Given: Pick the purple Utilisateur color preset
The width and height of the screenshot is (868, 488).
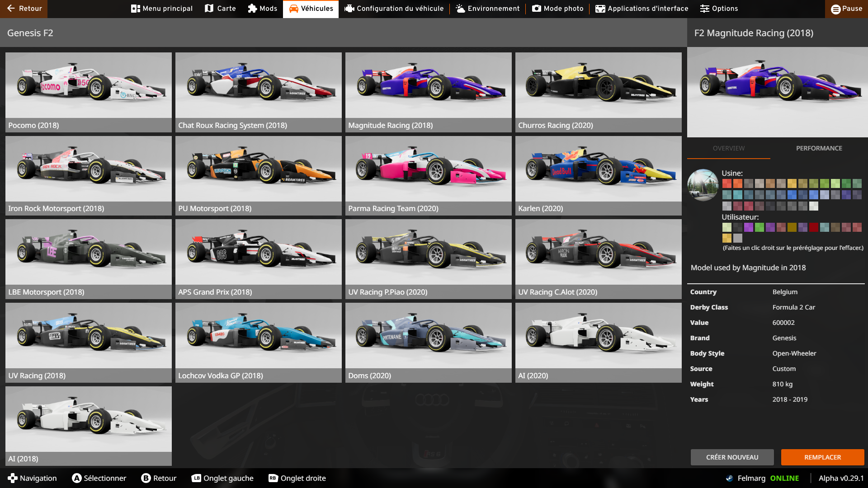Looking at the screenshot, I should click(749, 227).
